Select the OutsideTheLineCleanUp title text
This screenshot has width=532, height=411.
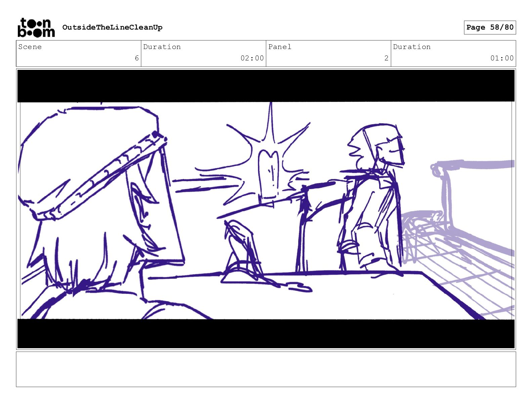click(x=112, y=27)
